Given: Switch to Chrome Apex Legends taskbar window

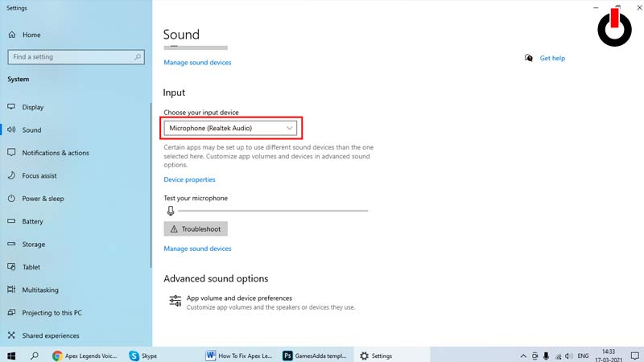Looking at the screenshot, I should tap(85, 356).
